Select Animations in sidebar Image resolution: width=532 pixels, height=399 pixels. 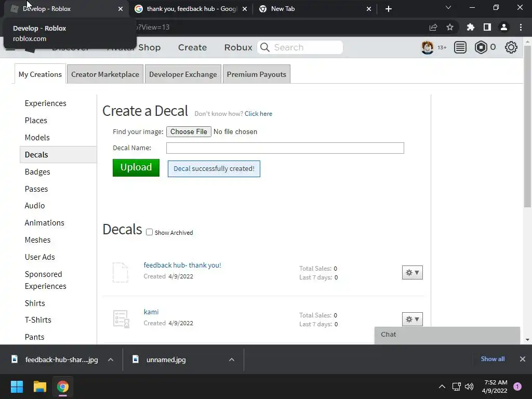coord(45,222)
